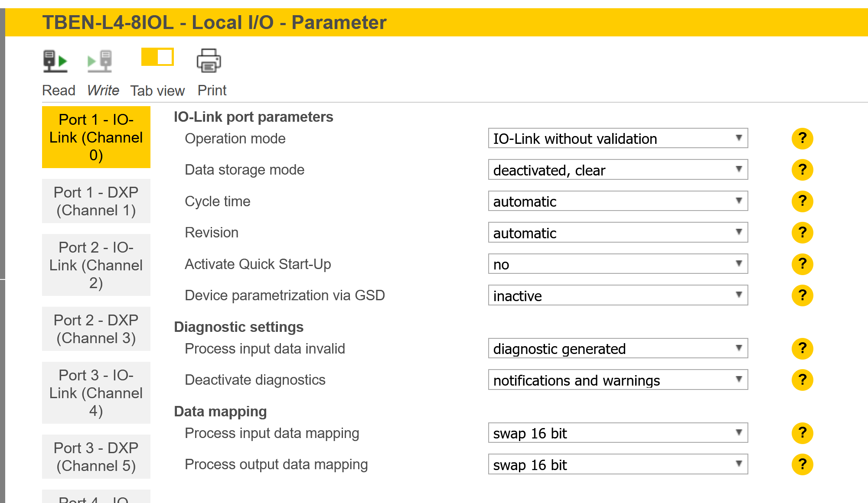The image size is (868, 503).
Task: Open the Process input data mapping dropdown
Action: tap(618, 433)
